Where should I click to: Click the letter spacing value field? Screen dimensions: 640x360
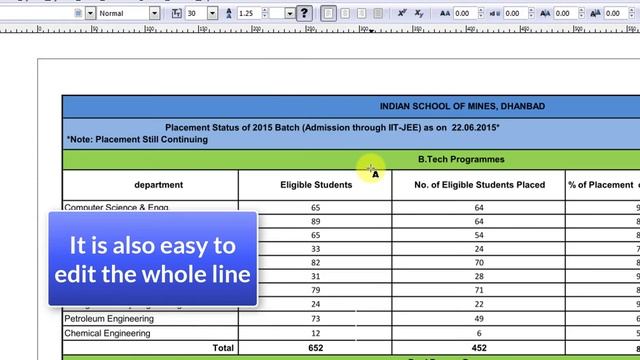465,13
